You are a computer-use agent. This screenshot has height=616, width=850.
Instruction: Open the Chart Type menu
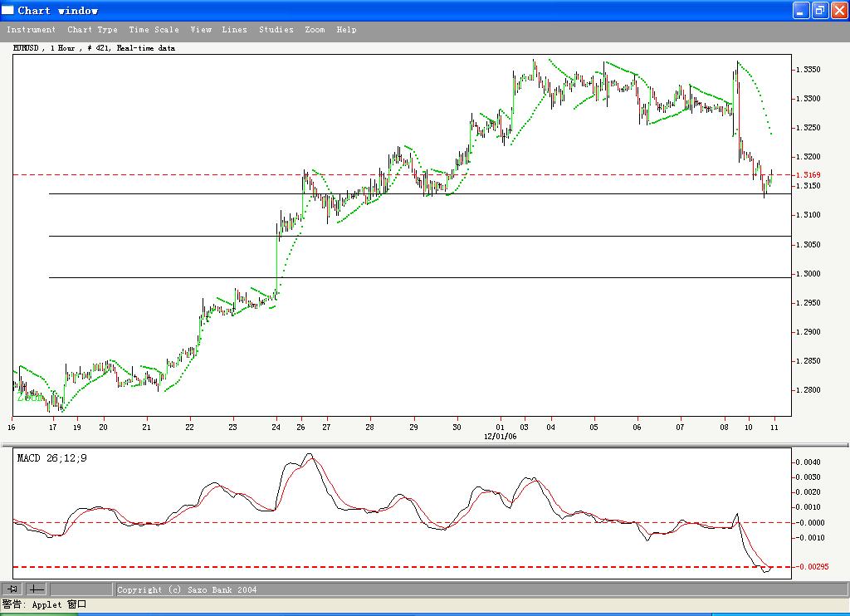pos(92,29)
